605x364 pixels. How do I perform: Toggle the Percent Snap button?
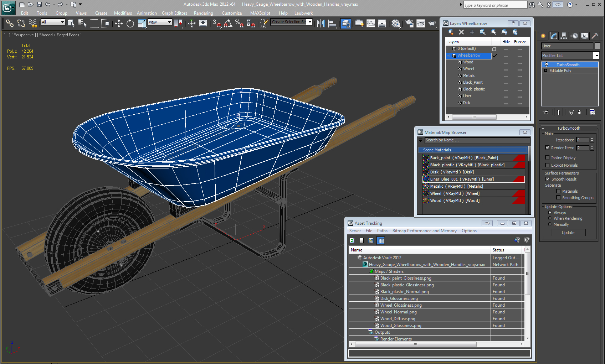(239, 24)
